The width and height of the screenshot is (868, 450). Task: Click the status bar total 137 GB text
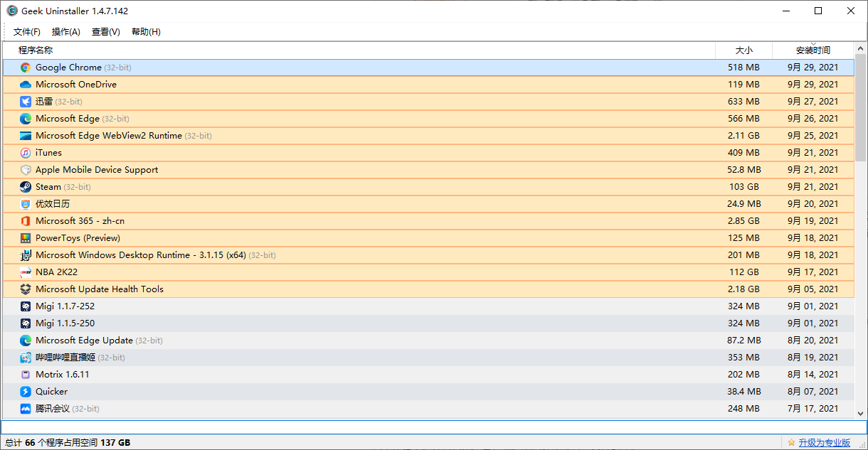click(115, 442)
